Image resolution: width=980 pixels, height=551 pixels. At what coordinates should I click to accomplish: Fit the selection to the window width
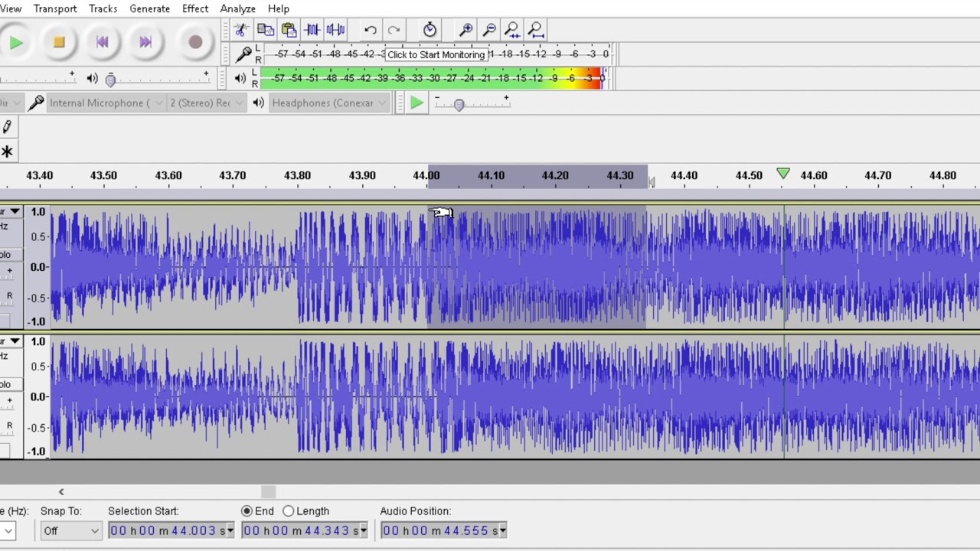[x=512, y=30]
